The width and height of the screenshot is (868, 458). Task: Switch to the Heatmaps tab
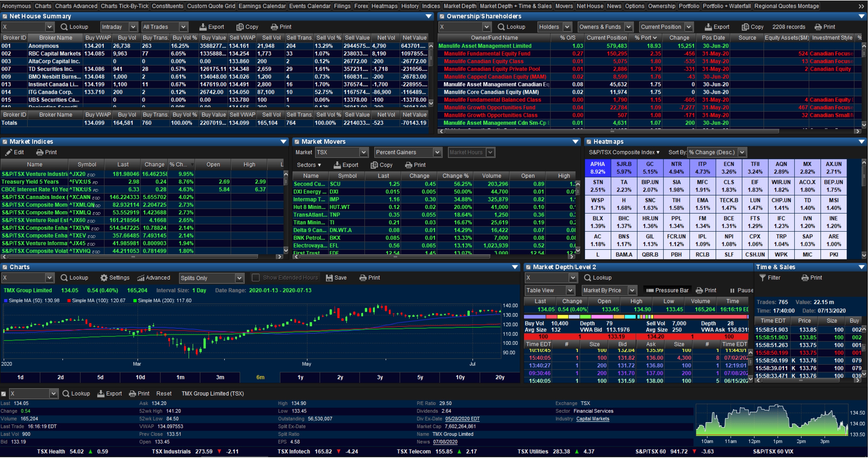384,6
